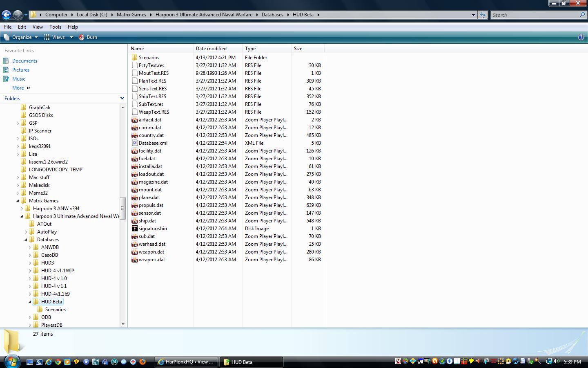This screenshot has height=368, width=588.
Task: Open the Pictures favorite link
Action: [x=21, y=70]
